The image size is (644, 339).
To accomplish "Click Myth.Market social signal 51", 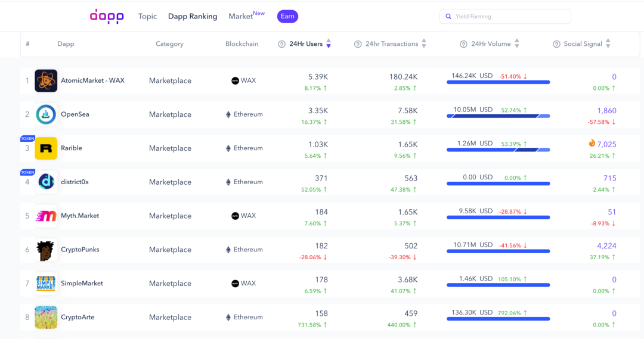I will tap(612, 212).
